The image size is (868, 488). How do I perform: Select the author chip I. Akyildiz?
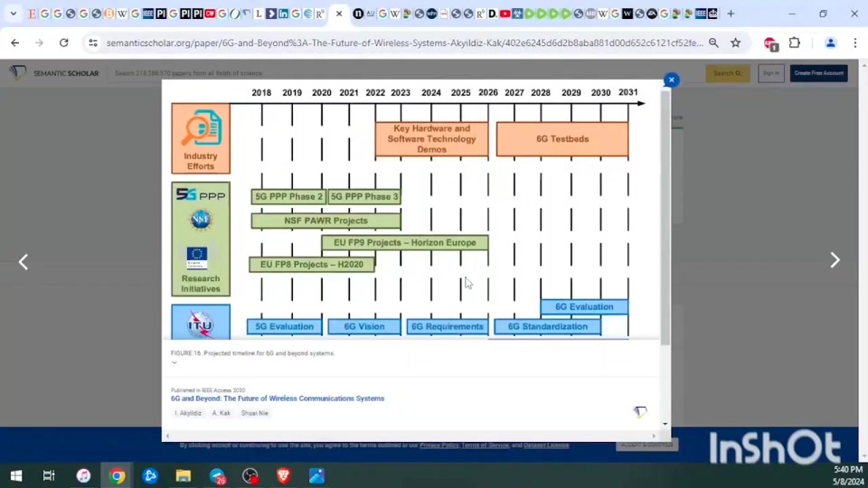[x=190, y=413]
